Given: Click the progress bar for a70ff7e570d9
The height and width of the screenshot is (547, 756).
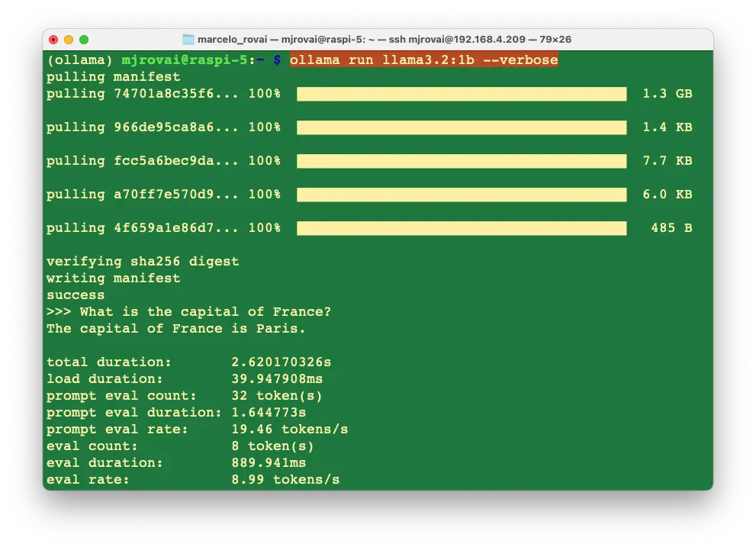Looking at the screenshot, I should coord(461,195).
